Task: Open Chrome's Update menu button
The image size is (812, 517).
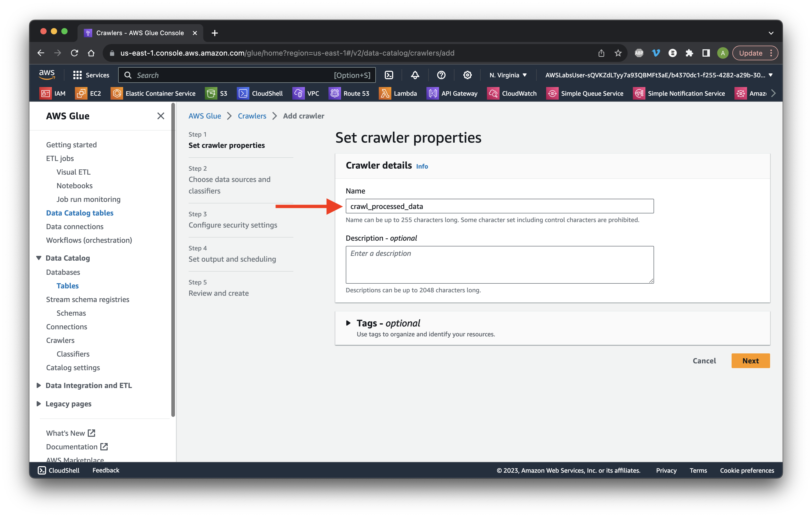Action: (x=755, y=53)
